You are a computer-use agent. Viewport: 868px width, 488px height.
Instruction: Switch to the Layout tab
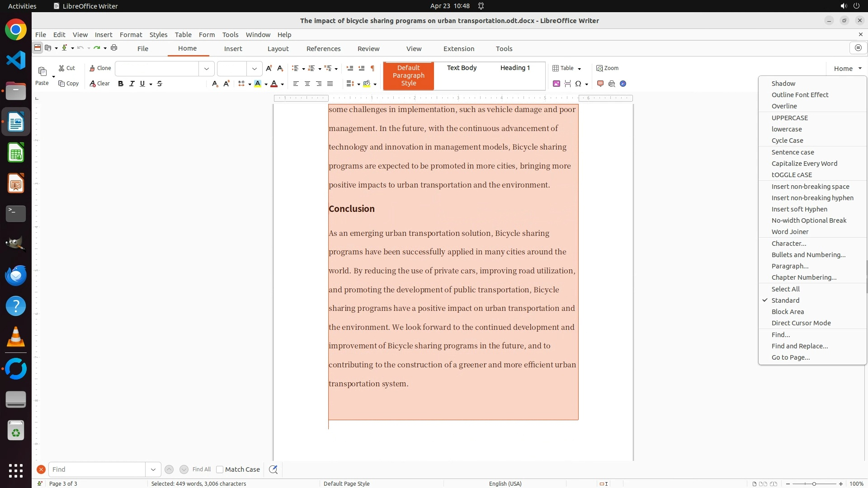coord(278,49)
